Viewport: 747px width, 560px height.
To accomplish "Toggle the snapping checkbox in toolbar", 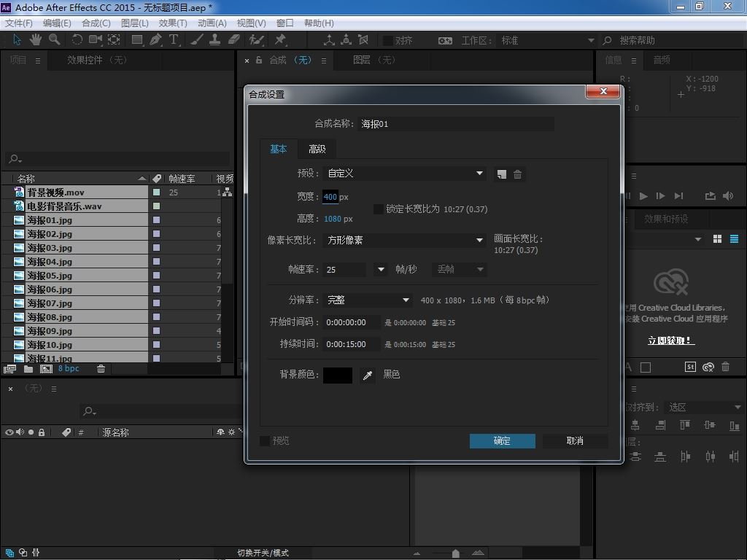I will pyautogui.click(x=388, y=41).
